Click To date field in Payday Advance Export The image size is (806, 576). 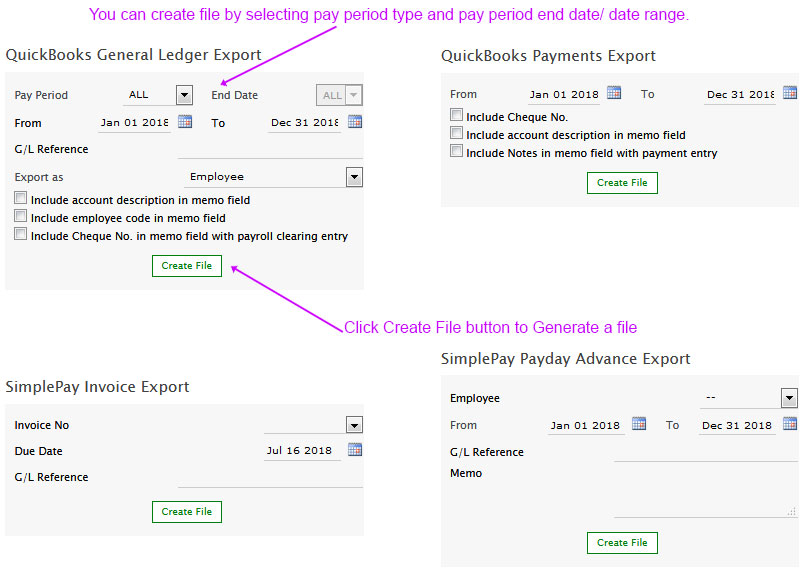pos(737,425)
